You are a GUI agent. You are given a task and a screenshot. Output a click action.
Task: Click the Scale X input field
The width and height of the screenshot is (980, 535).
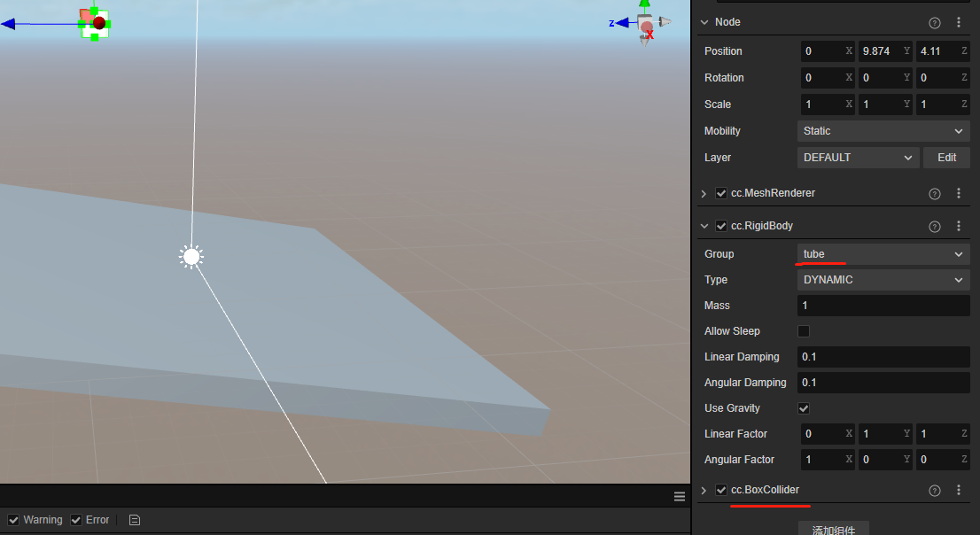point(827,105)
